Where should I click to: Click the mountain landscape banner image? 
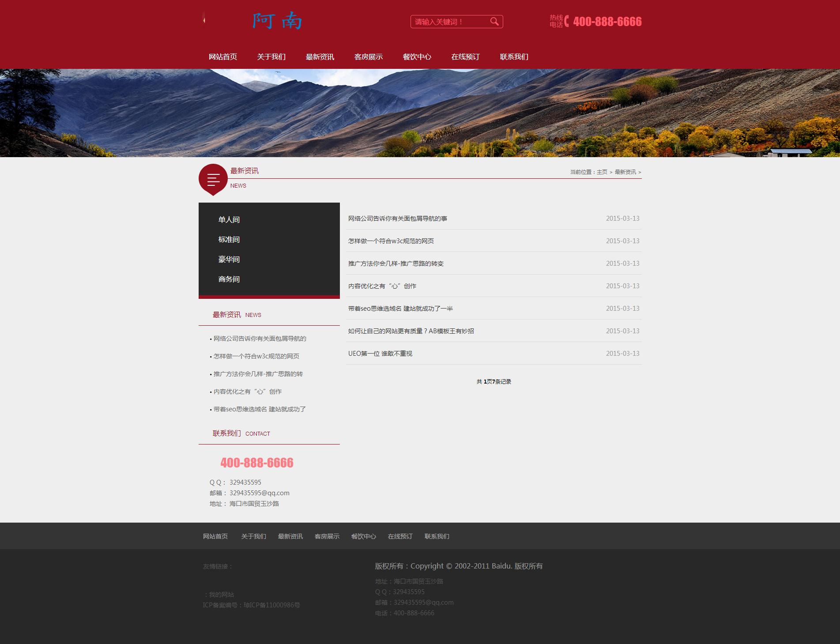click(x=420, y=113)
